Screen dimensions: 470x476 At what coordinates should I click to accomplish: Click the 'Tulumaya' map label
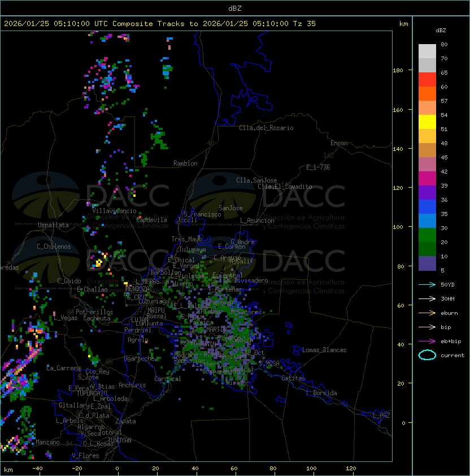pos(193,249)
